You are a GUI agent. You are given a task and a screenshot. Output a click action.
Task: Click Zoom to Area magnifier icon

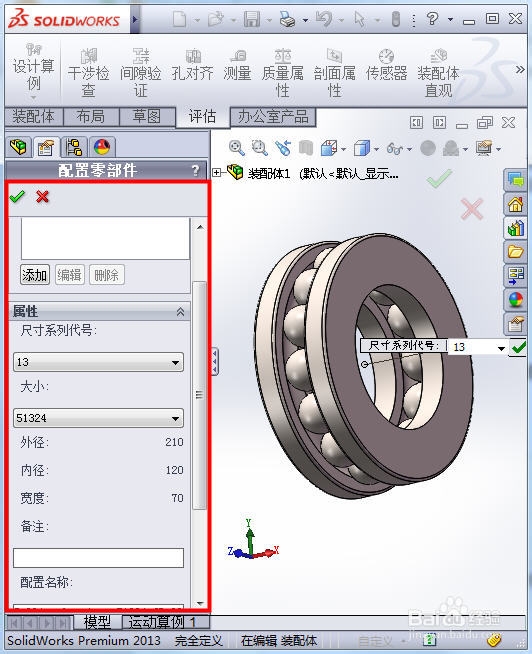[260, 148]
